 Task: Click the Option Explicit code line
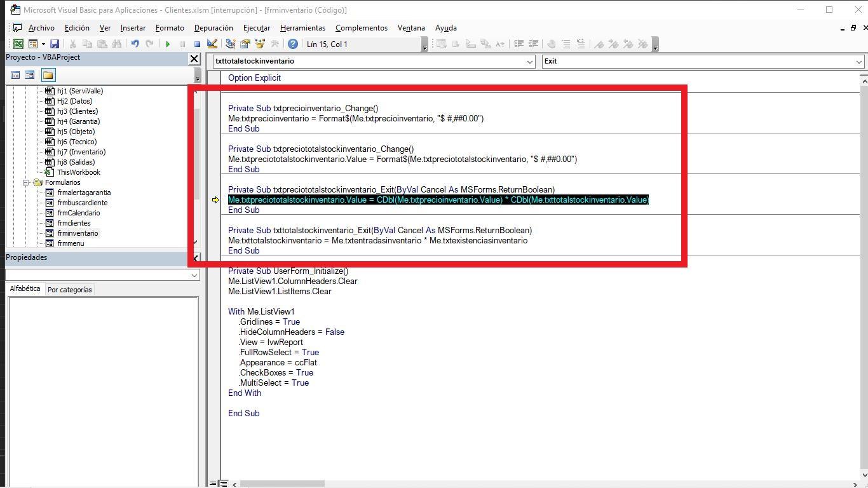coord(254,78)
